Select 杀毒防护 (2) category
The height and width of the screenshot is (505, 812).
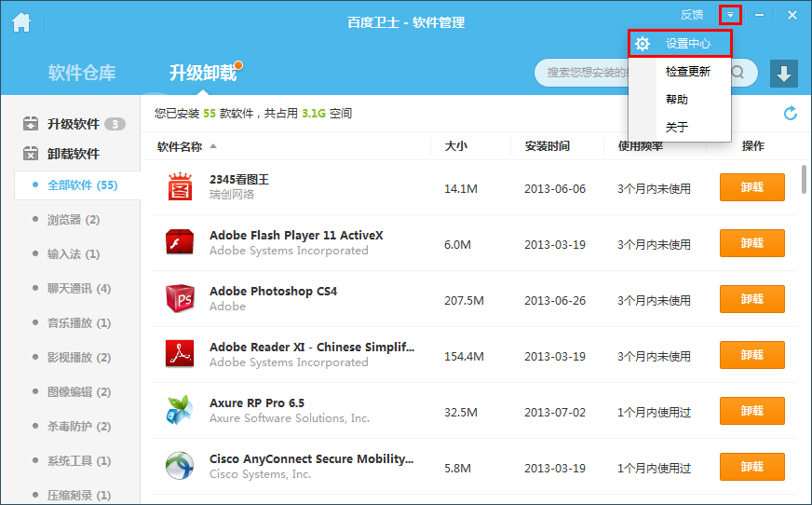(79, 427)
